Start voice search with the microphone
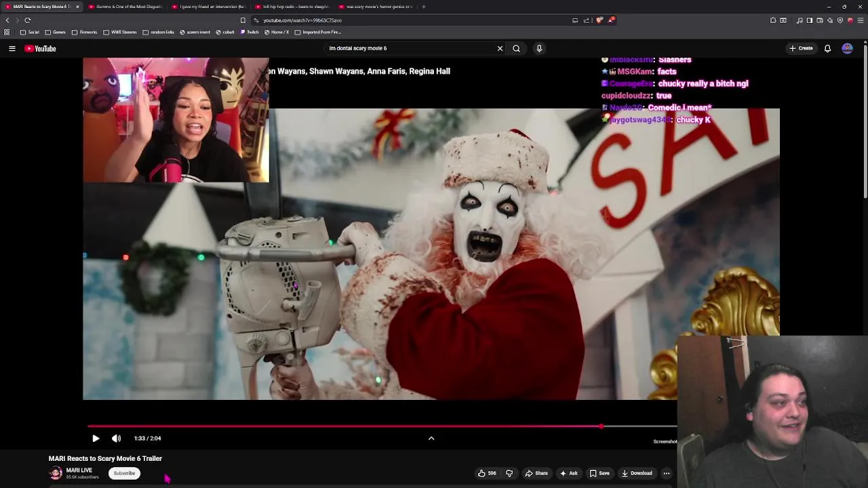 coord(539,48)
